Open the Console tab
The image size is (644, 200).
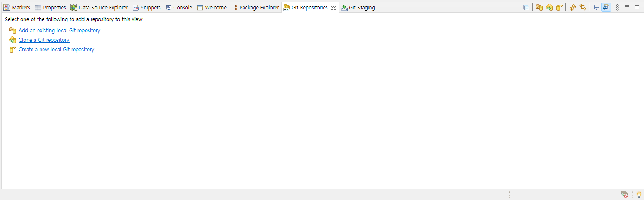point(179,8)
